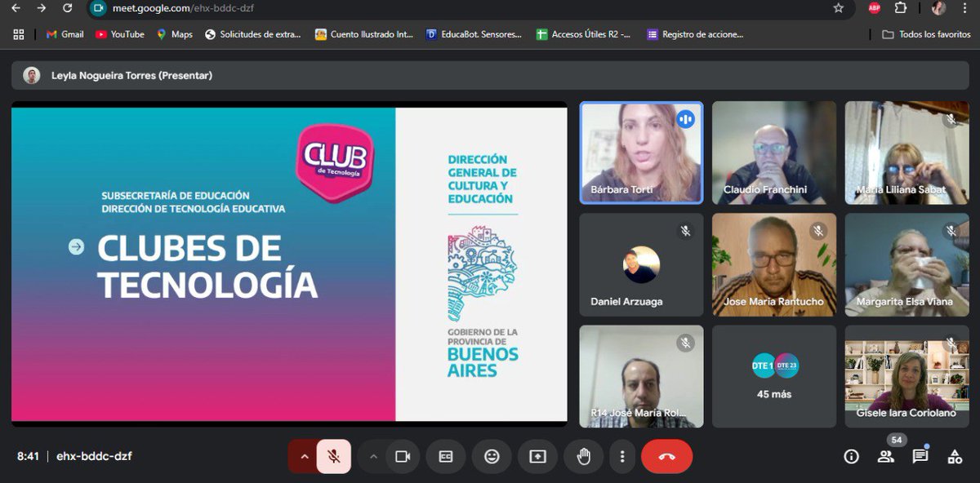The height and width of the screenshot is (483, 980).
Task: Bookmark this page with star icon
Action: tap(839, 8)
